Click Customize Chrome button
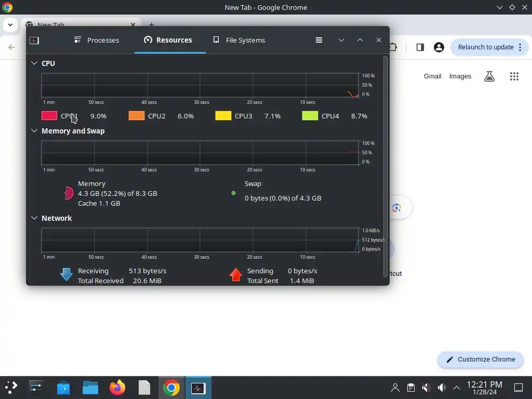The image size is (532, 399). (481, 360)
